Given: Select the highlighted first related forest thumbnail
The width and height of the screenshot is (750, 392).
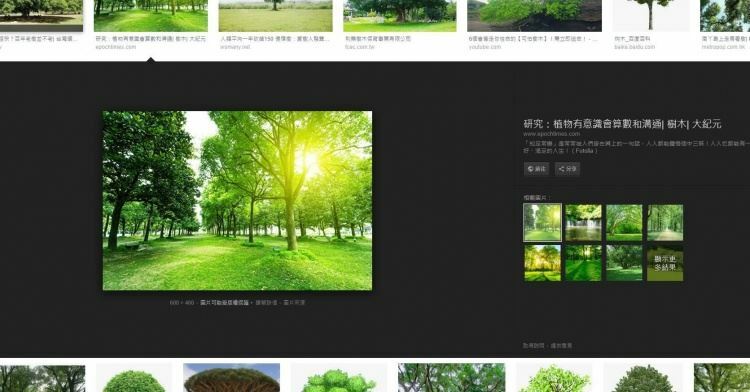Looking at the screenshot, I should [x=542, y=222].
